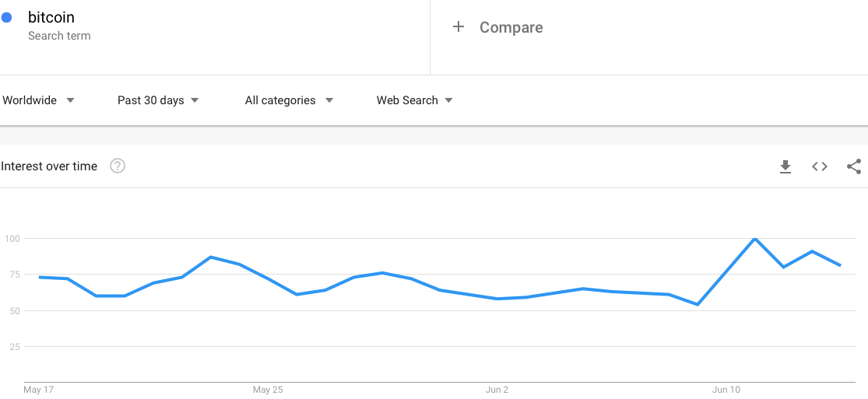Click the lowest dip before Jun 10
Viewport: 868px width, 399px height.
[x=698, y=304]
